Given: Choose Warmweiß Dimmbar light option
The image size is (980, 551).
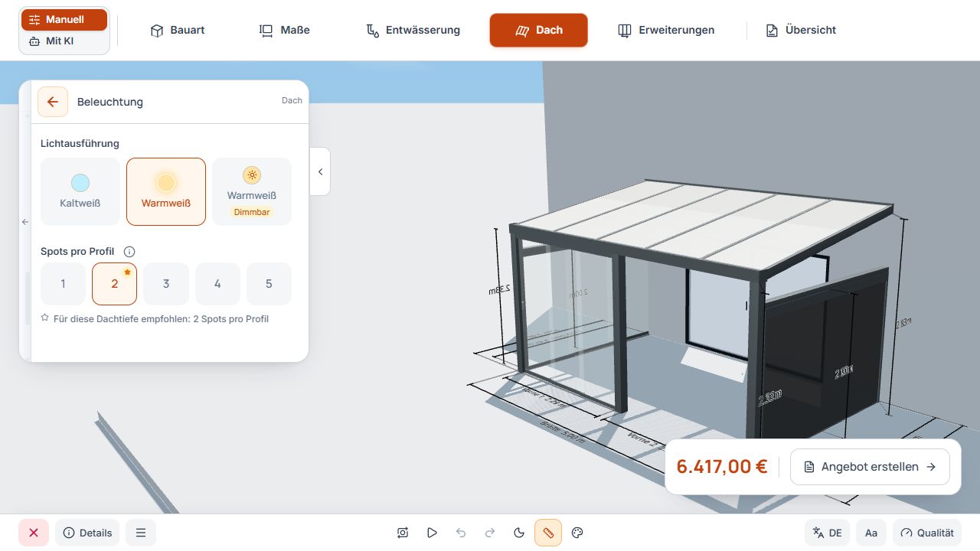Looking at the screenshot, I should click(252, 191).
